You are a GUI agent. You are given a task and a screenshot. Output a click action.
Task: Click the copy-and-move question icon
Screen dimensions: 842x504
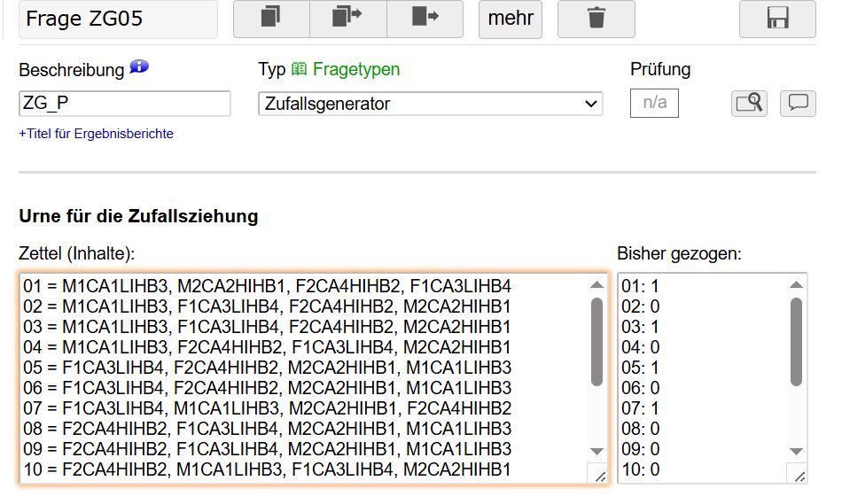click(348, 19)
